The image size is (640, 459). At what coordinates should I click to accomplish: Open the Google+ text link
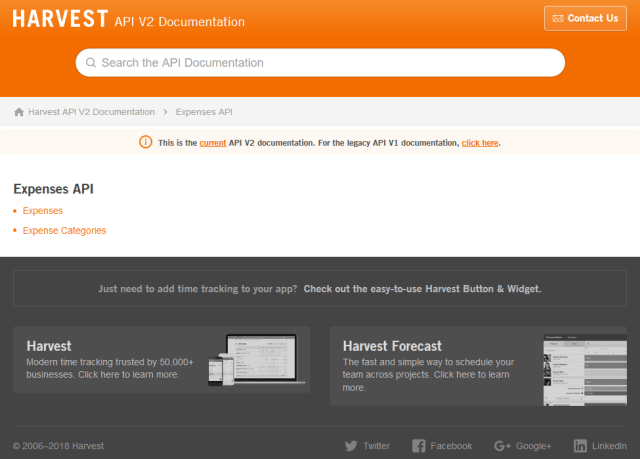(533, 446)
